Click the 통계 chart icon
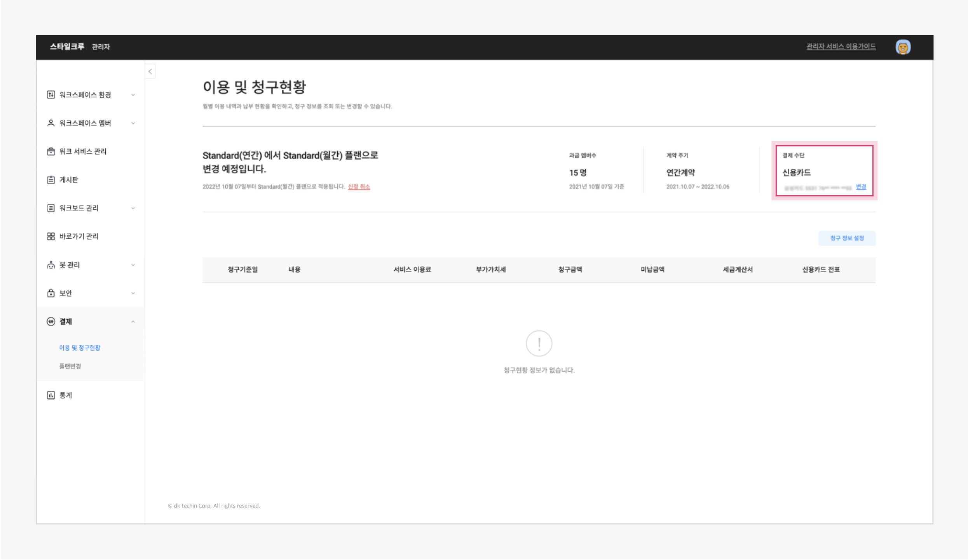This screenshot has height=560, width=968. click(51, 395)
